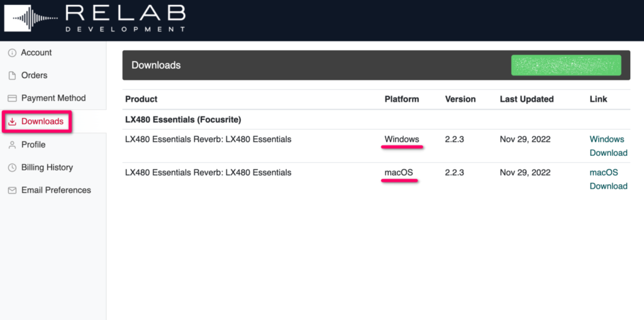Image resolution: width=644 pixels, height=320 pixels.
Task: Click the Email Preferences envelope icon
Action: coord(13,190)
